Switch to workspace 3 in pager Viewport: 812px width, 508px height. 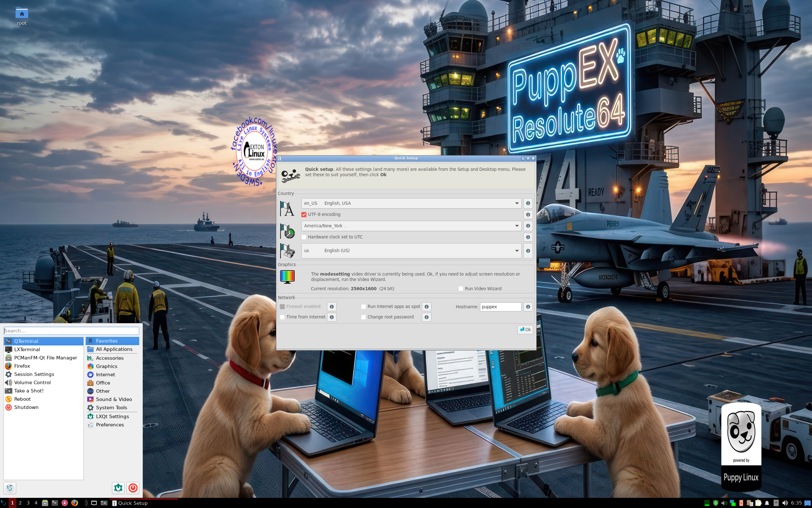(x=28, y=503)
